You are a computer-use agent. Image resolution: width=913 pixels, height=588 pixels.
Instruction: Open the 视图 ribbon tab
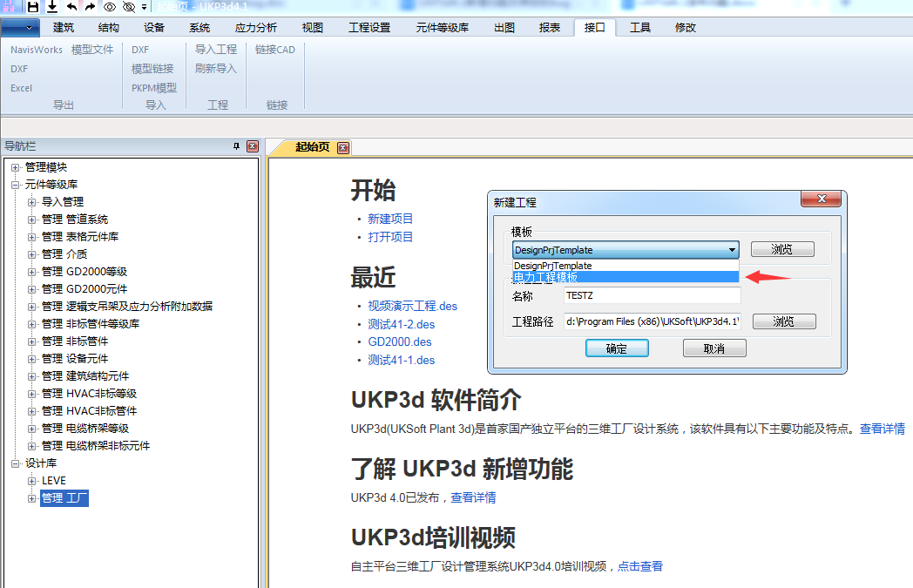313,27
